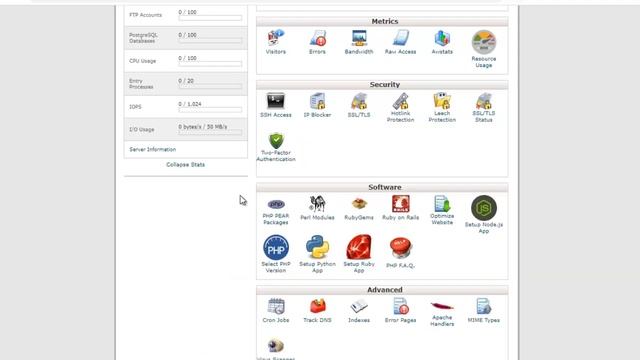Open the Server Information link
This screenshot has height=360, width=640.
click(153, 149)
